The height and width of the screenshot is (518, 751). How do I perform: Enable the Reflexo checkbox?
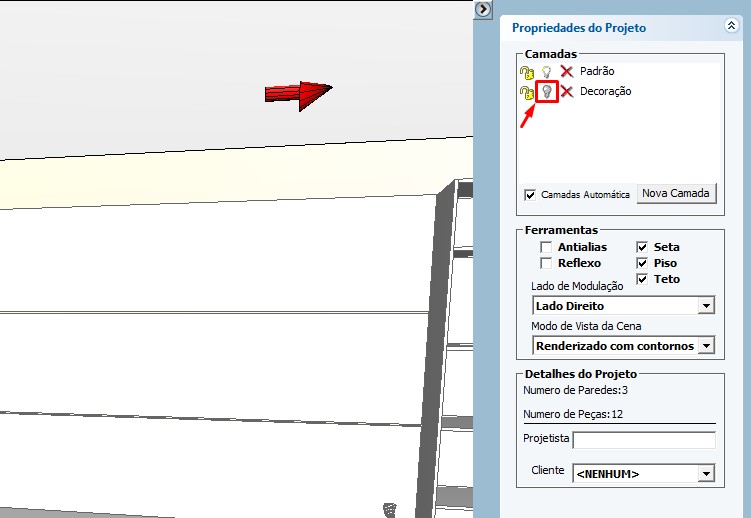546,263
